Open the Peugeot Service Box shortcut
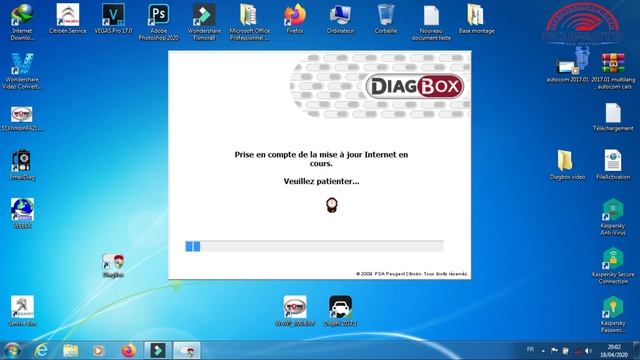This screenshot has height=360, width=640. (x=22, y=311)
